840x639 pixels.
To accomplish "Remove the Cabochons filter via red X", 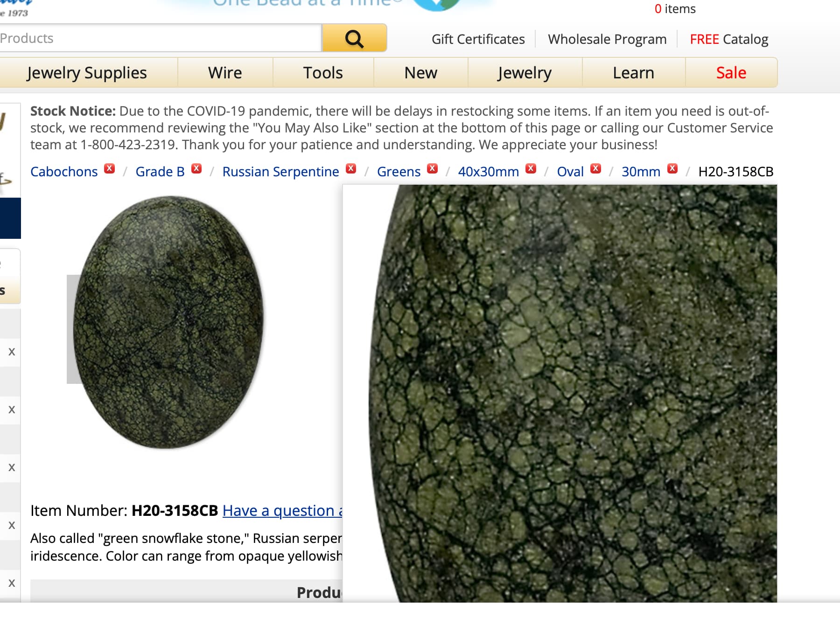I will (110, 169).
